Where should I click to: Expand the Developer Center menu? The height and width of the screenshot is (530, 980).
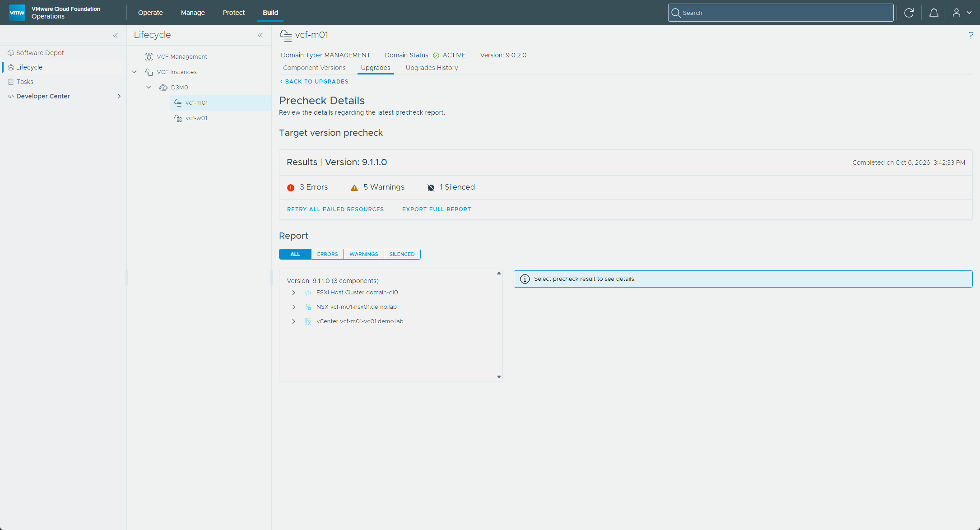(119, 96)
